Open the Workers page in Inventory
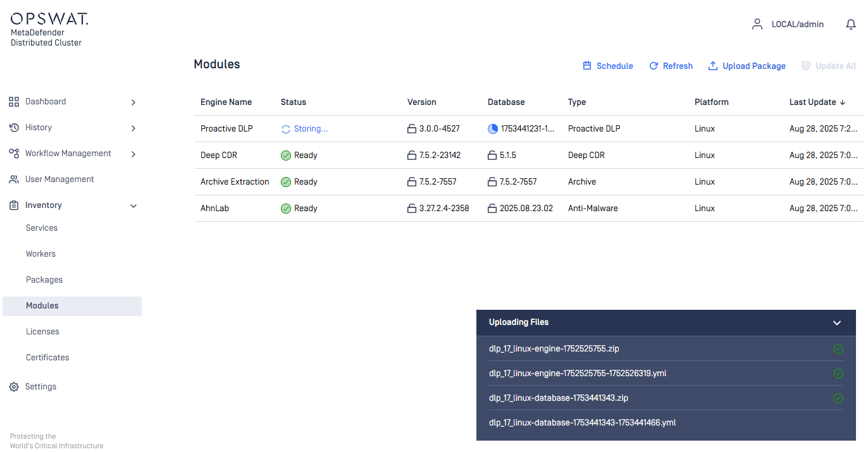This screenshot has width=868, height=452. pyautogui.click(x=40, y=254)
